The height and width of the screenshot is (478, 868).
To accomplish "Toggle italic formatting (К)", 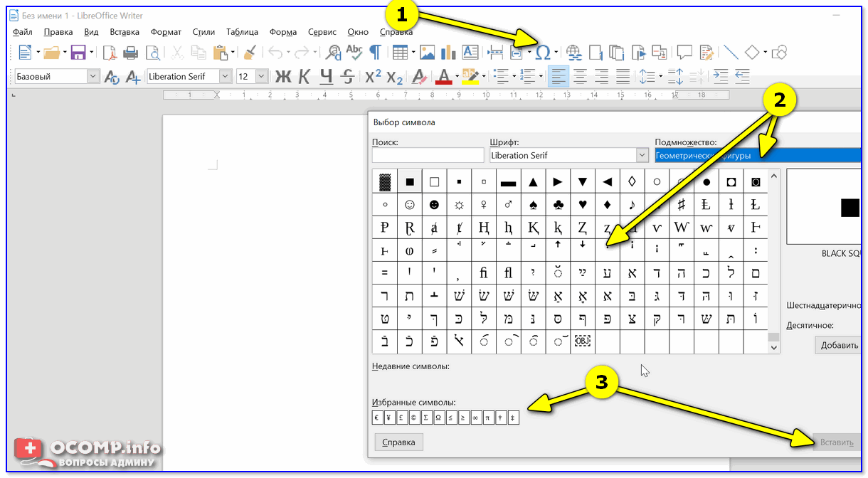I will 305,76.
